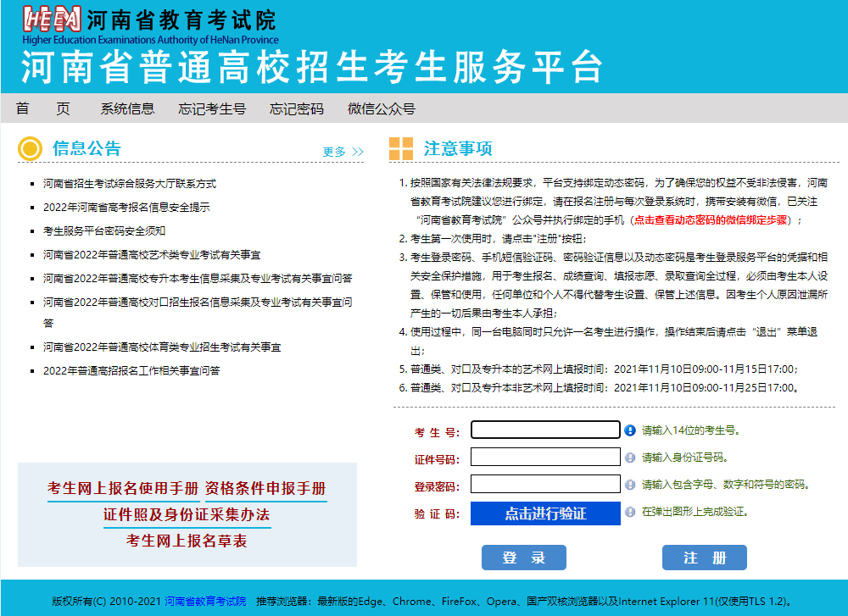This screenshot has width=848, height=616.
Task: Open the 首页 menu item
Action: pyautogui.click(x=42, y=108)
